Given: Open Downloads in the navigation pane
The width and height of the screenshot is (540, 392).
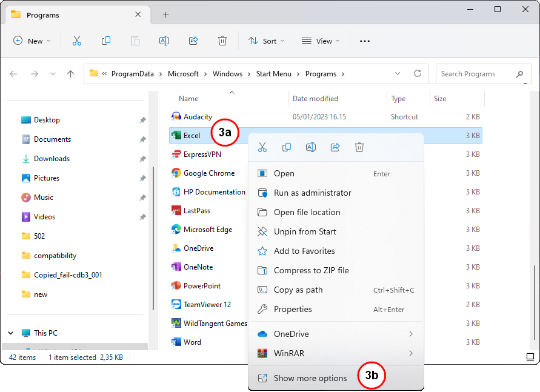Looking at the screenshot, I should [x=52, y=159].
